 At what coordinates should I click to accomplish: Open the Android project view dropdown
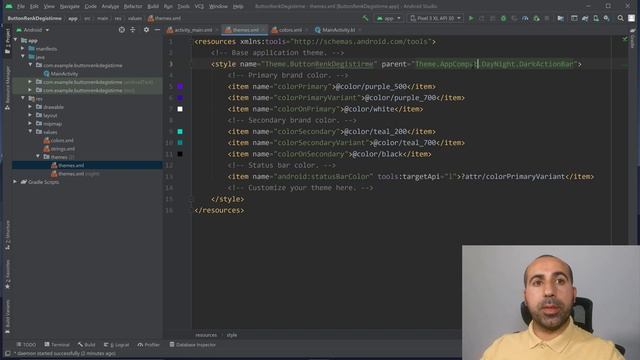33,30
